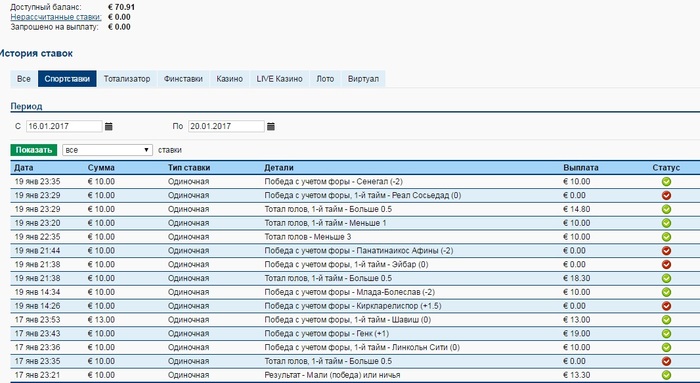Switch to the Лото tab
Image resolution: width=700 pixels, height=383 pixels.
click(325, 79)
